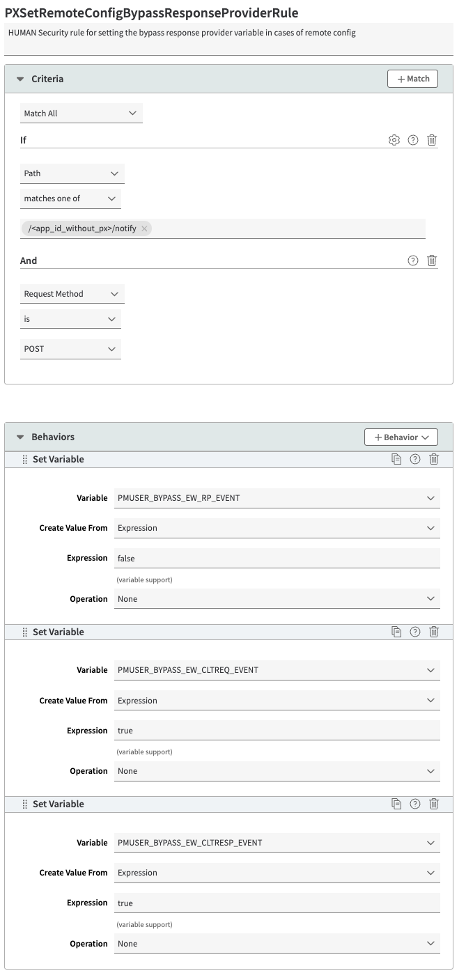Open the Path criteria type dropdown
Screen dimensions: 466x980
click(72, 173)
